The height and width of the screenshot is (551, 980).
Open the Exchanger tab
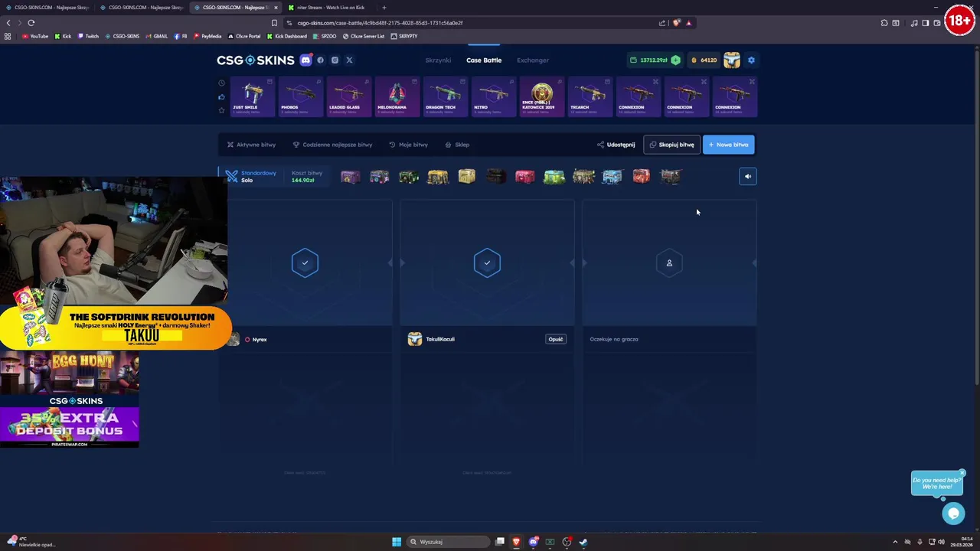[x=533, y=60]
